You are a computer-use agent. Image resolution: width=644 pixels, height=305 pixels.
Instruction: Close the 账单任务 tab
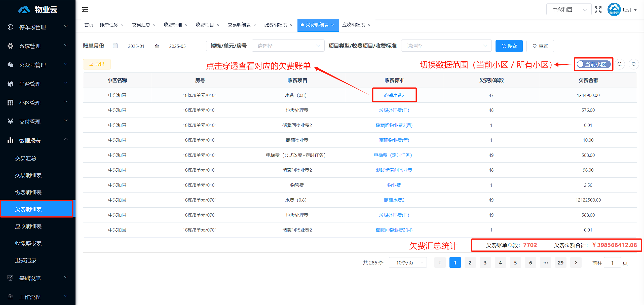(x=122, y=25)
